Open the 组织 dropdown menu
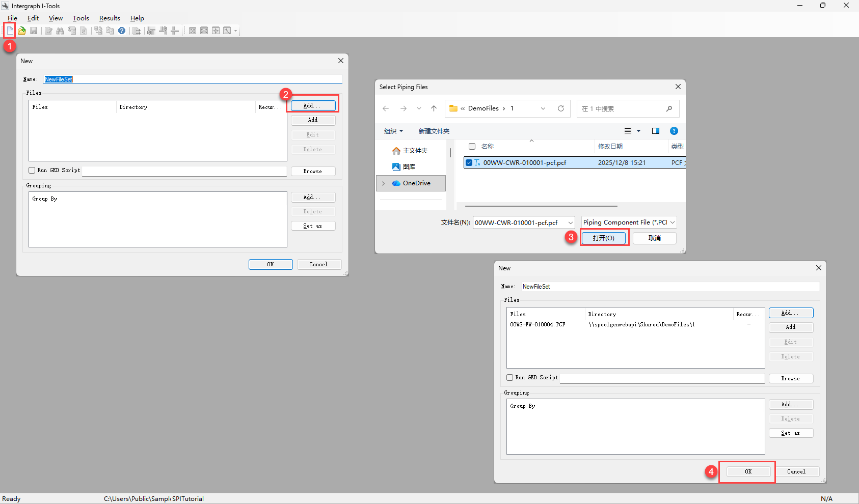Screen dimensions: 859x504 393,131
